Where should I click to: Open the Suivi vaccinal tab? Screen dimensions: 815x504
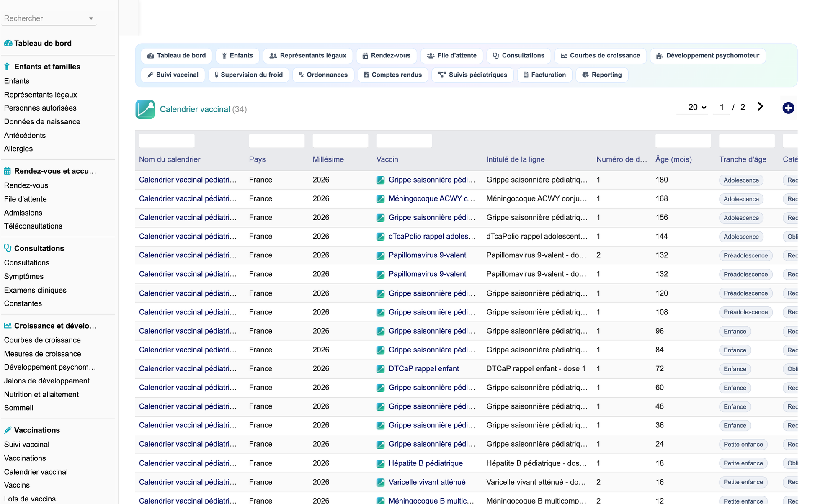[x=173, y=75]
